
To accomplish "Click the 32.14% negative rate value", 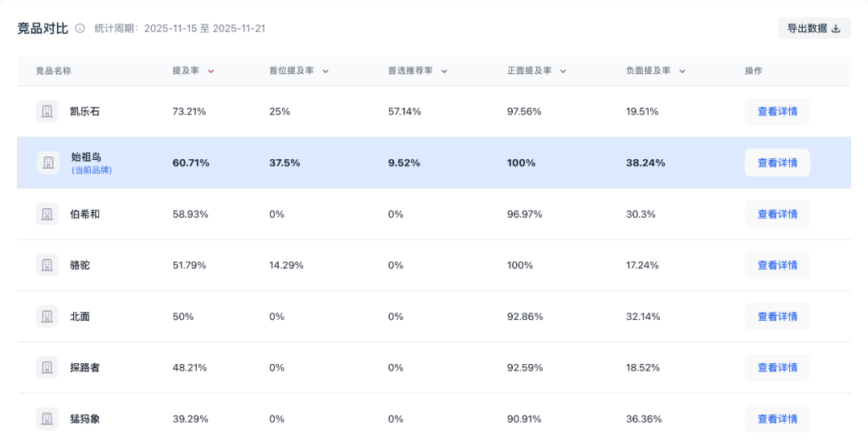I will coord(643,317).
